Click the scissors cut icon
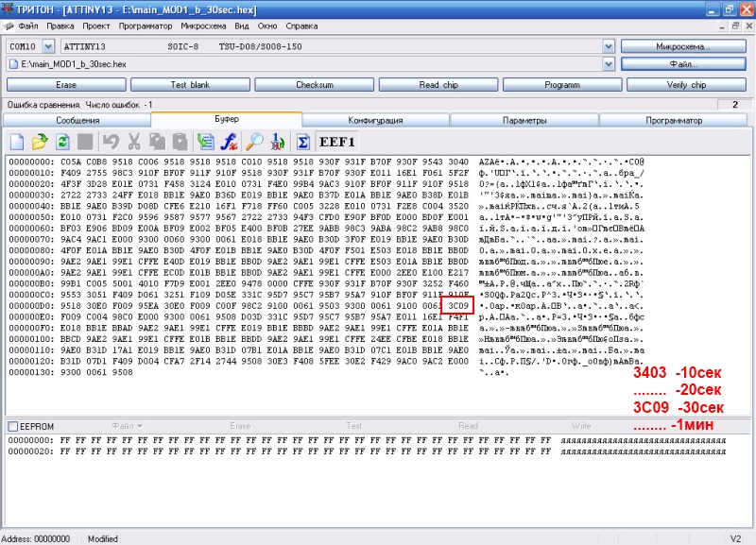Image resolution: width=756 pixels, height=545 pixels. point(133,142)
